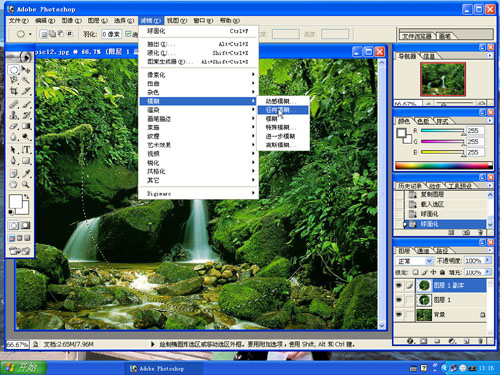Select the Type (T) tool
This screenshot has width=500, height=375.
click(x=26, y=150)
